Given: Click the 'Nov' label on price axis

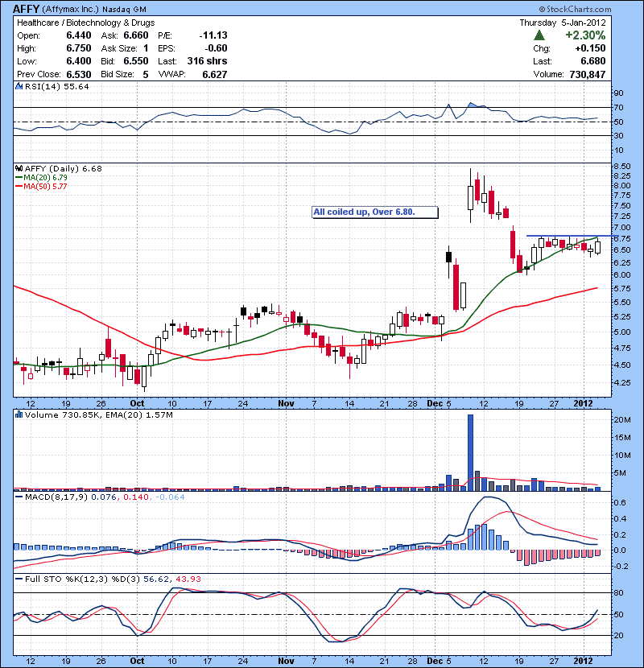Looking at the screenshot, I should click(286, 403).
